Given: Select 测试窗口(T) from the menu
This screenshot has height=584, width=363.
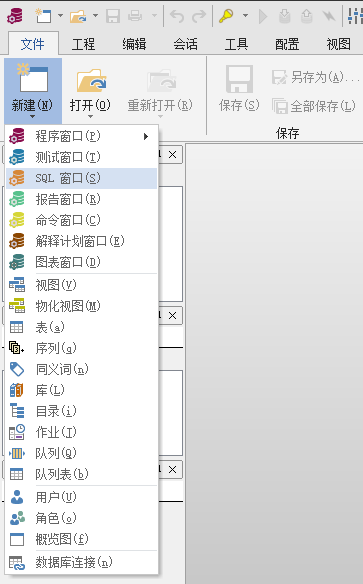Looking at the screenshot, I should pos(81,157).
